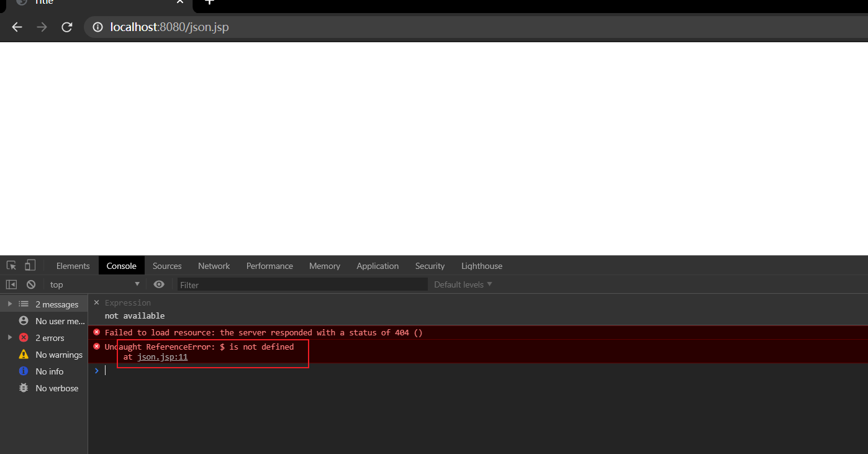Click the 404 Failed to load resource message
This screenshot has width=868, height=454.
tap(263, 332)
